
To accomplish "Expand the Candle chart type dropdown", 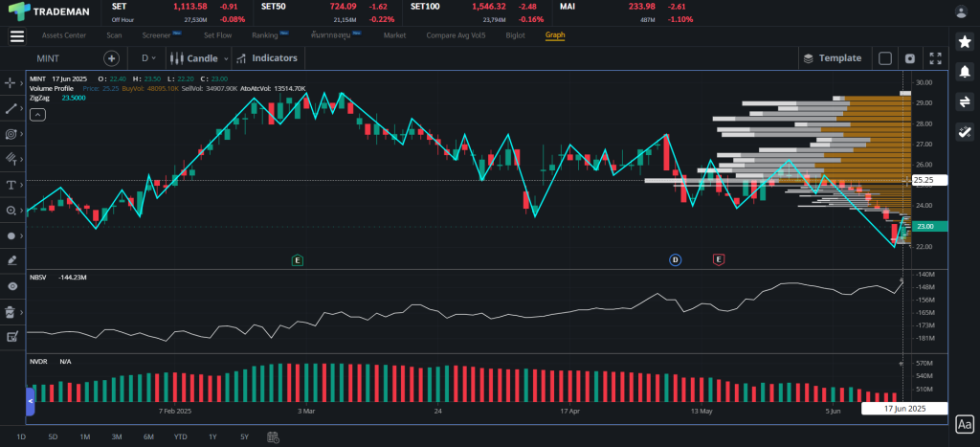I will [199, 58].
